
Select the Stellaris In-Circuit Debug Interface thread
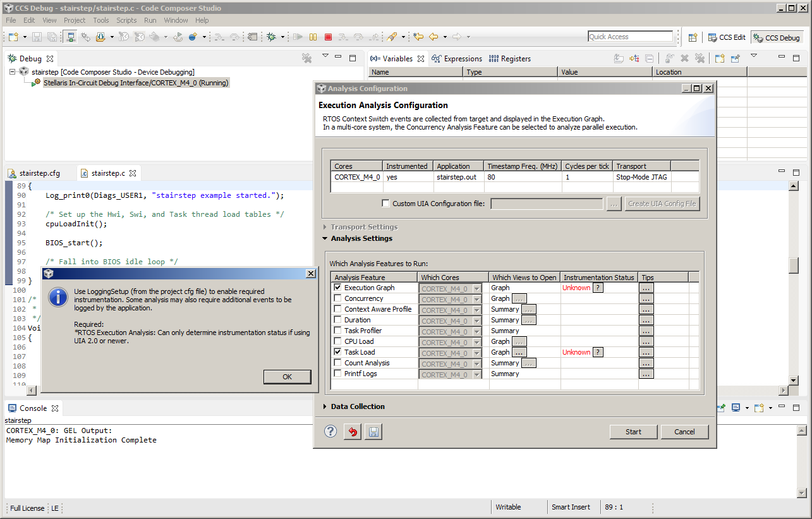point(136,83)
